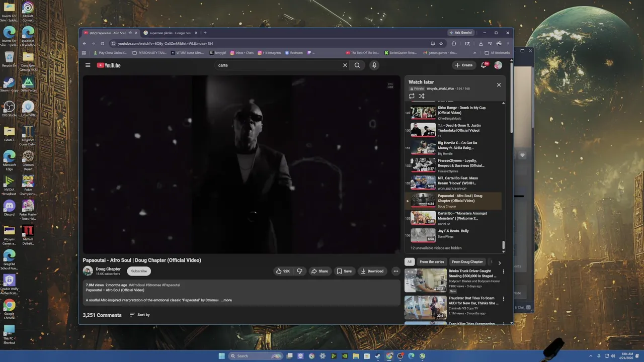The height and width of the screenshot is (362, 644).
Task: Select 'From Doug Chapter' chip
Action: pyautogui.click(x=467, y=262)
